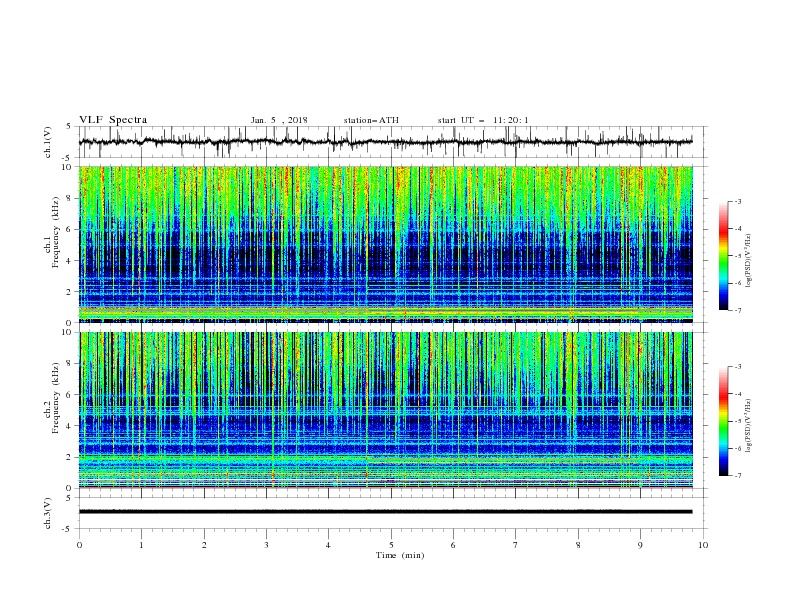Viewport: 792px width, 612px height.
Task: Click tick label 9 on the Time axis
Action: pos(640,545)
